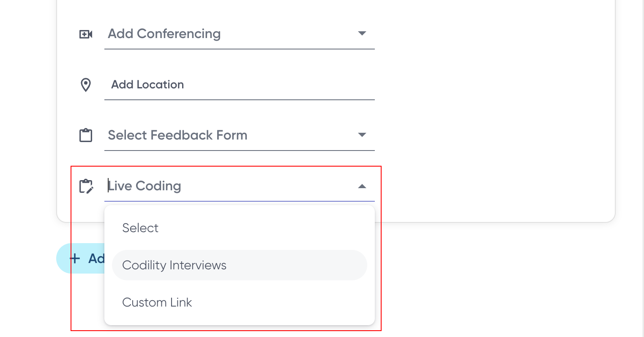Image resolution: width=644 pixels, height=337 pixels.
Task: Click the Add Conferencing label text
Action: tap(164, 34)
